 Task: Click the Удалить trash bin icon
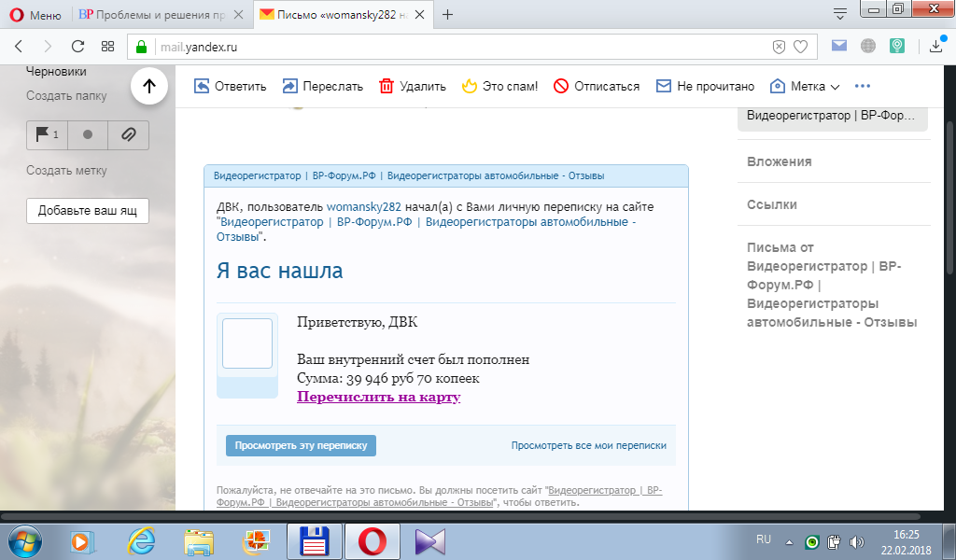click(x=387, y=86)
